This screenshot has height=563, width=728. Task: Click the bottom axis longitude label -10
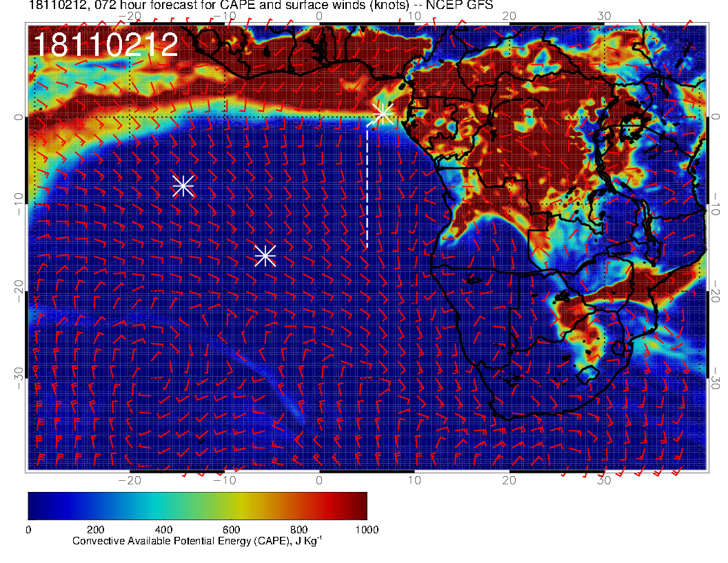coord(224,480)
